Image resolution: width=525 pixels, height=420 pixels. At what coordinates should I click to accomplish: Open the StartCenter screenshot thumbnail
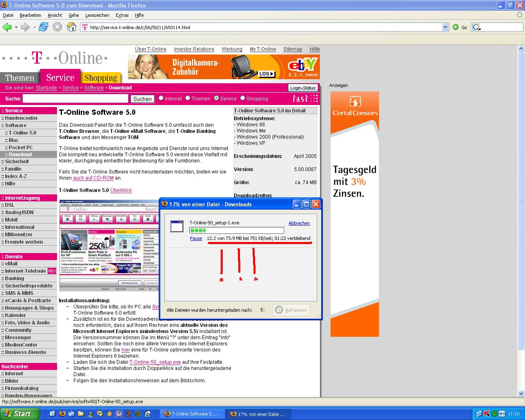[110, 245]
